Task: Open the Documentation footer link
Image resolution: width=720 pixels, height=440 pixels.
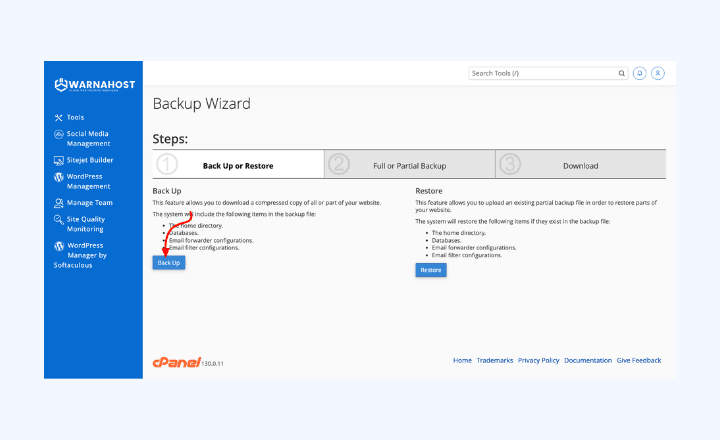Action: pyautogui.click(x=588, y=361)
